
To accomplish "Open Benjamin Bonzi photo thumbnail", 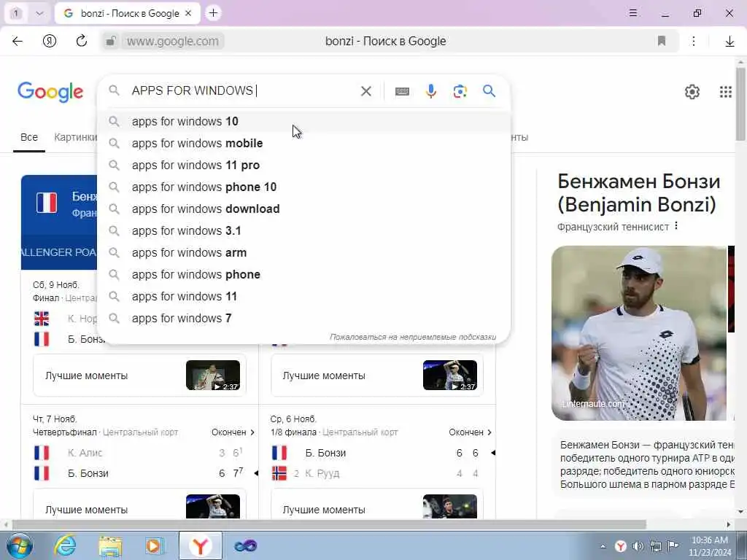I will click(639, 332).
